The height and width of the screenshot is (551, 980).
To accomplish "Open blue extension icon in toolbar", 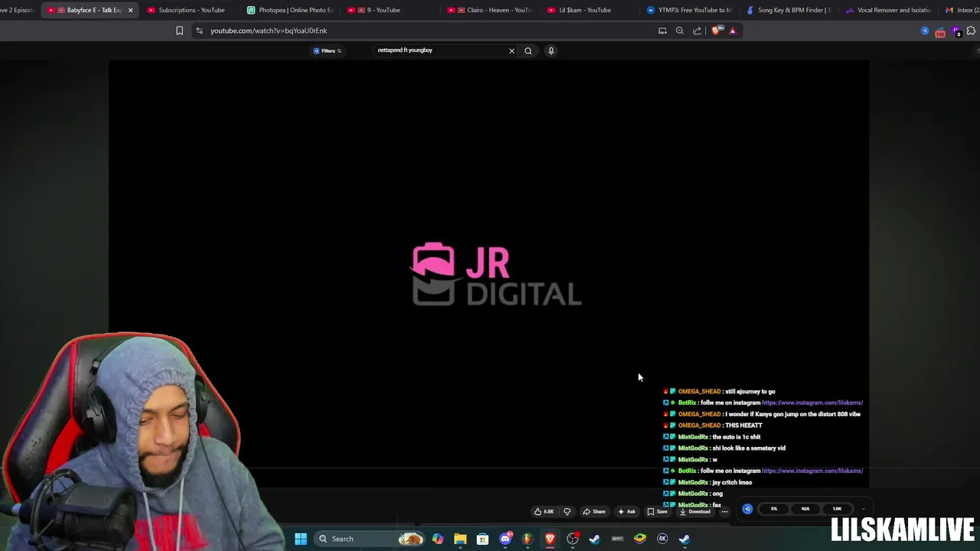I will tap(925, 31).
